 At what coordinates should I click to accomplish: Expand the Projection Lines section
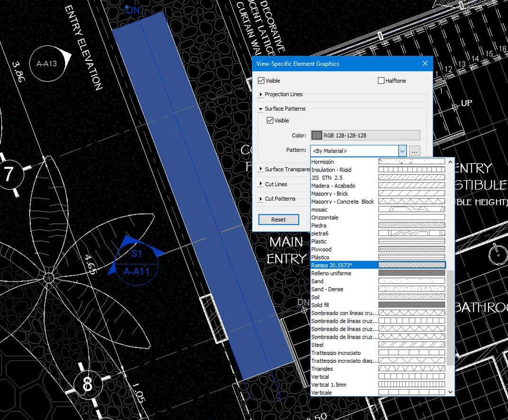pos(260,94)
